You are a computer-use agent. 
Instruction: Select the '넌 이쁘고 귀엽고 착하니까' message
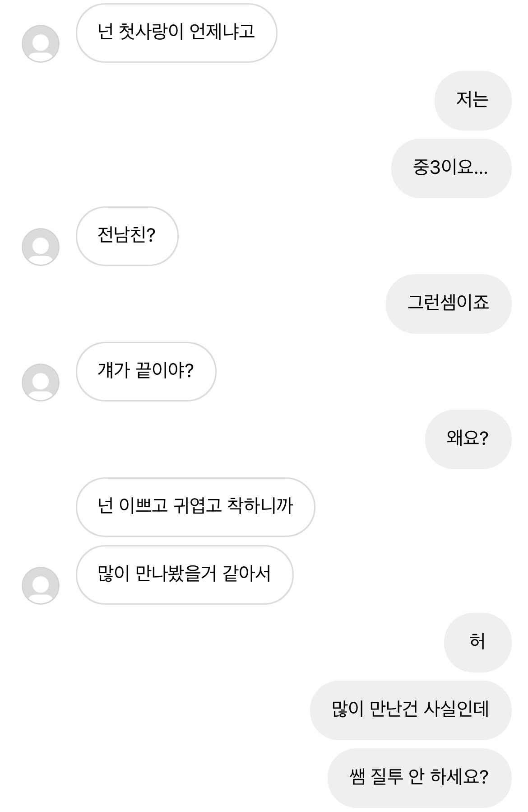coord(195,507)
